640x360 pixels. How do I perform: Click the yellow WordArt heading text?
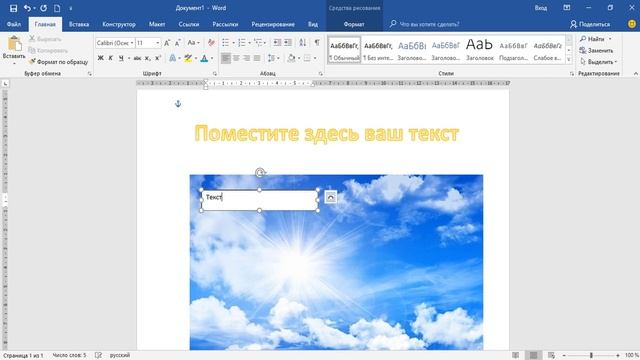pos(327,133)
